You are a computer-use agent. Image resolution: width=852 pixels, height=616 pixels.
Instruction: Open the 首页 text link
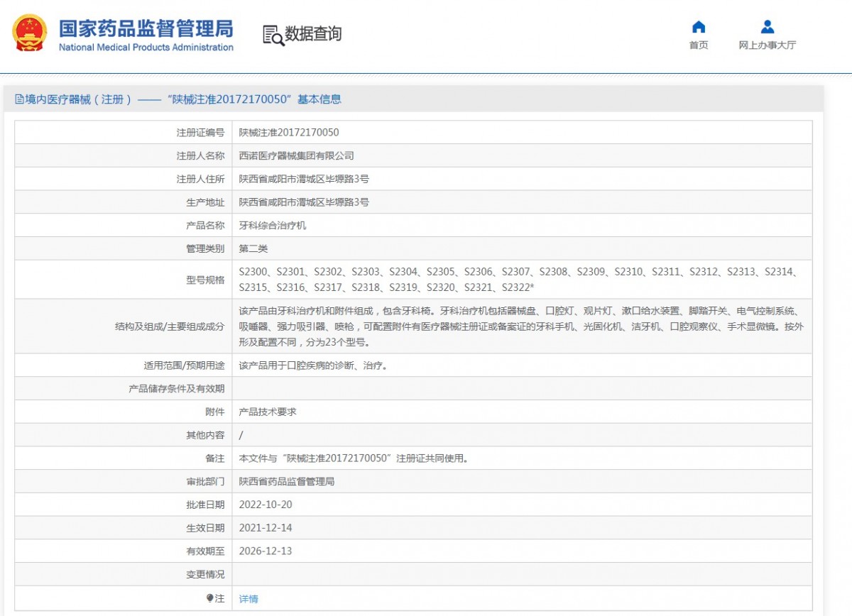699,45
